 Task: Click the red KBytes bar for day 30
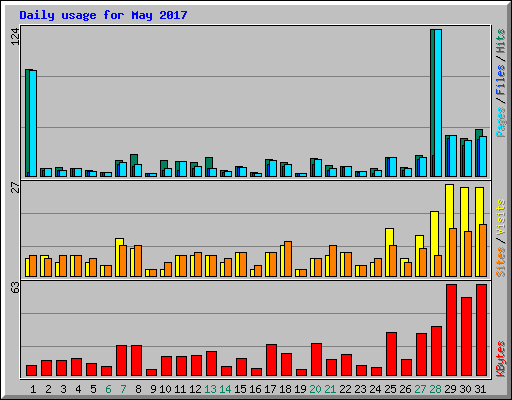pos(466,337)
